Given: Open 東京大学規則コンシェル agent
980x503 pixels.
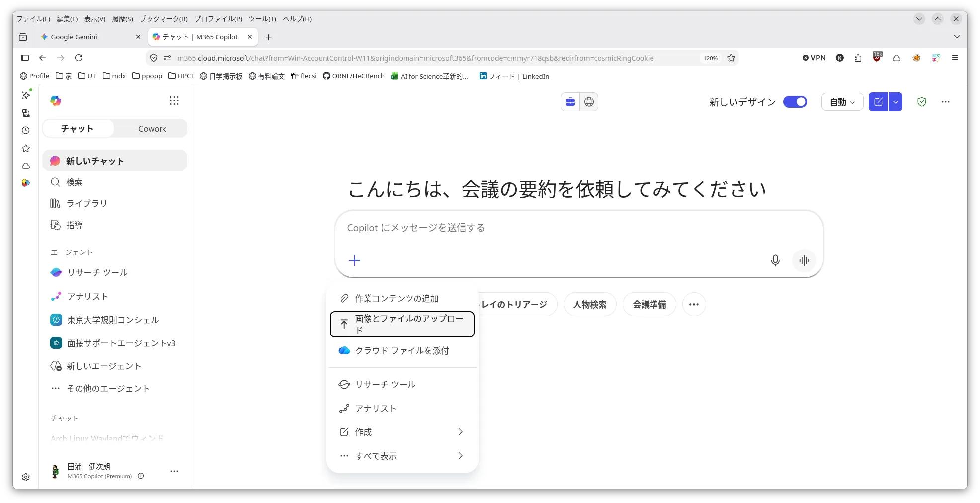Looking at the screenshot, I should pos(115,320).
